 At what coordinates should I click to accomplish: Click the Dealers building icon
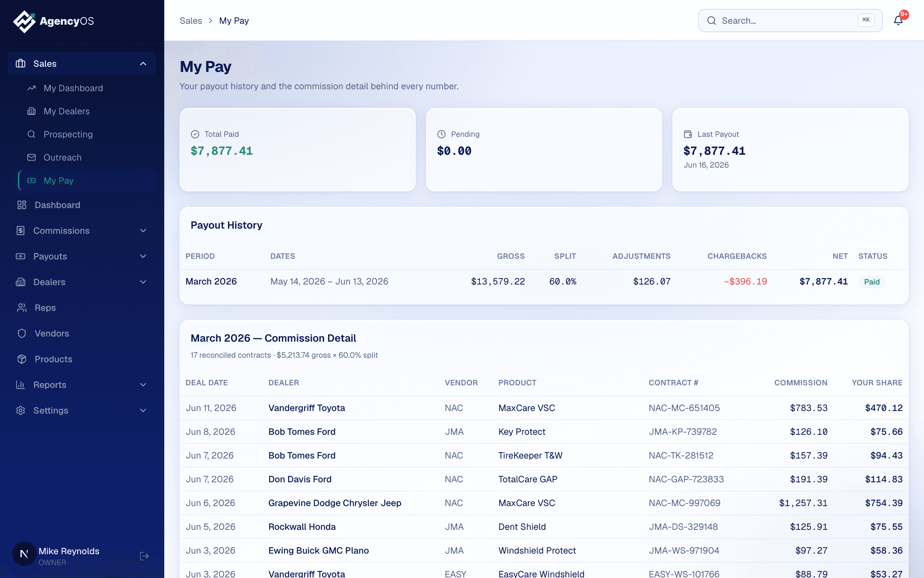pyautogui.click(x=21, y=282)
